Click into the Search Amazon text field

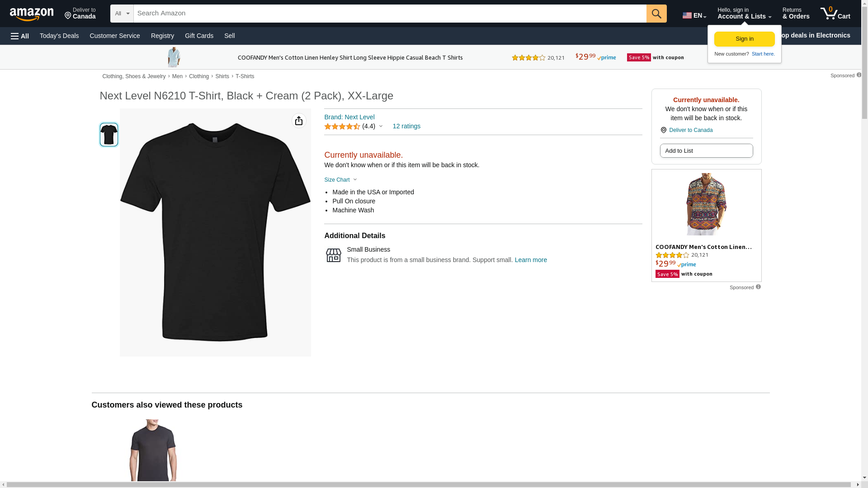pyautogui.click(x=389, y=14)
